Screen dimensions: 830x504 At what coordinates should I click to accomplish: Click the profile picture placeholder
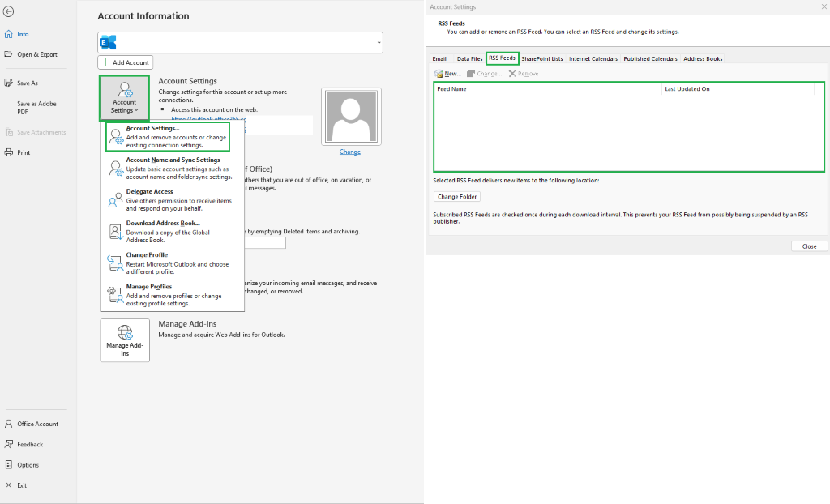point(352,117)
